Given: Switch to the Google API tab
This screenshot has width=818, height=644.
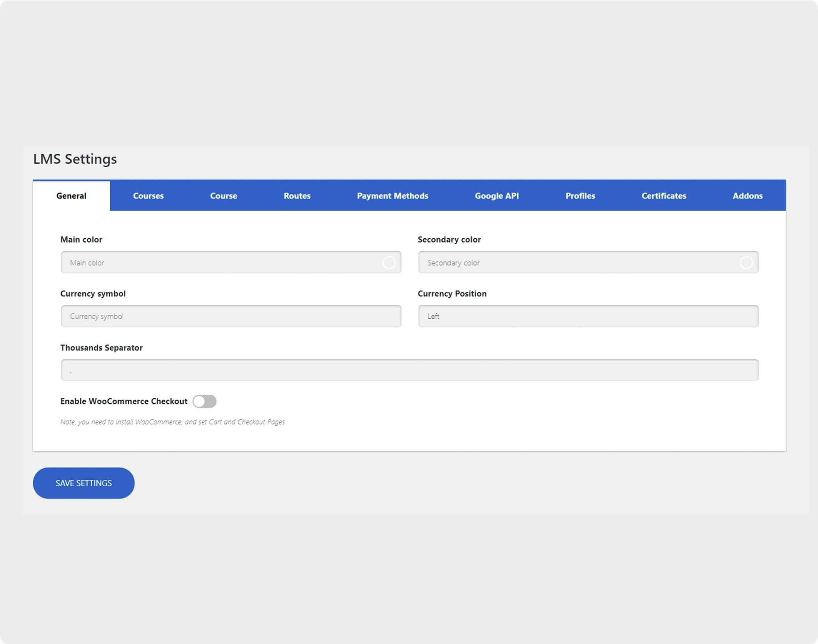Looking at the screenshot, I should coord(496,196).
